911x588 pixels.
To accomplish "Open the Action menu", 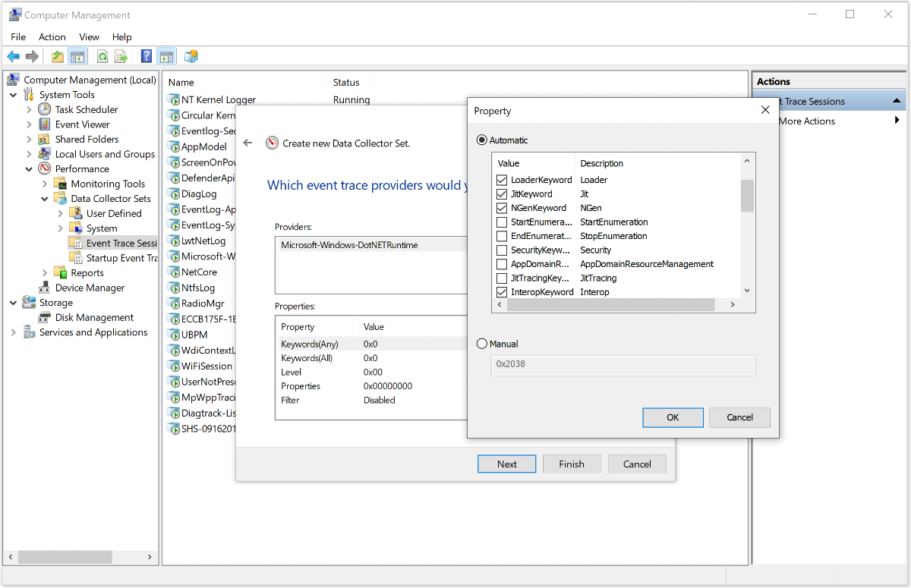I will (x=52, y=36).
